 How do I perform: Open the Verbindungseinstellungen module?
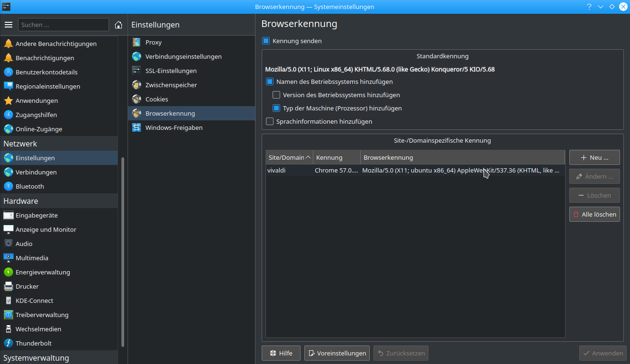192,56
